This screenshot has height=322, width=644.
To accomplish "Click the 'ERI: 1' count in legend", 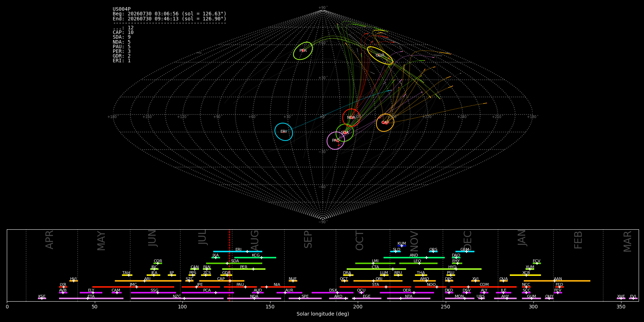I will tap(122, 61).
